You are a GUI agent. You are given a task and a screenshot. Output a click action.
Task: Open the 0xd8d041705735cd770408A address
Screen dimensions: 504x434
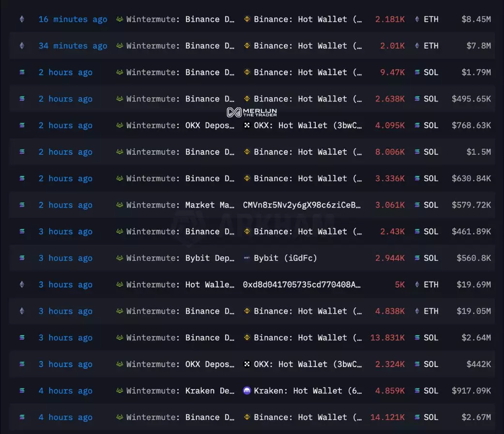point(302,284)
